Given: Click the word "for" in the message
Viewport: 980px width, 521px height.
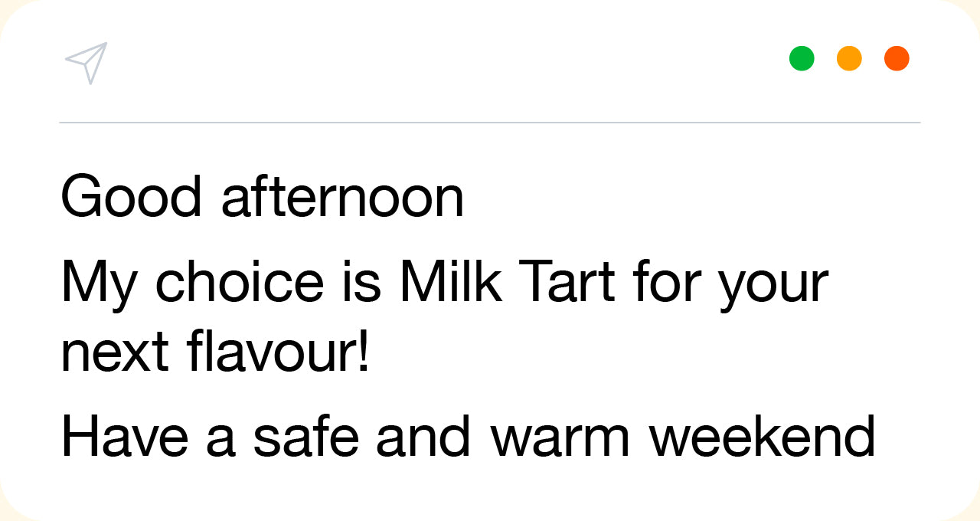Looking at the screenshot, I should 667,282.
